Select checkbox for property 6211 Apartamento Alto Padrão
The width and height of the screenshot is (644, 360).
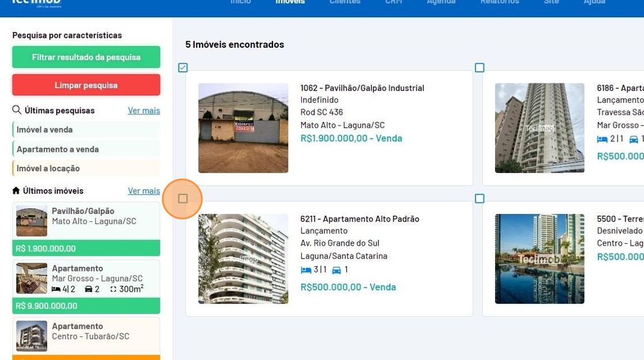(x=183, y=198)
